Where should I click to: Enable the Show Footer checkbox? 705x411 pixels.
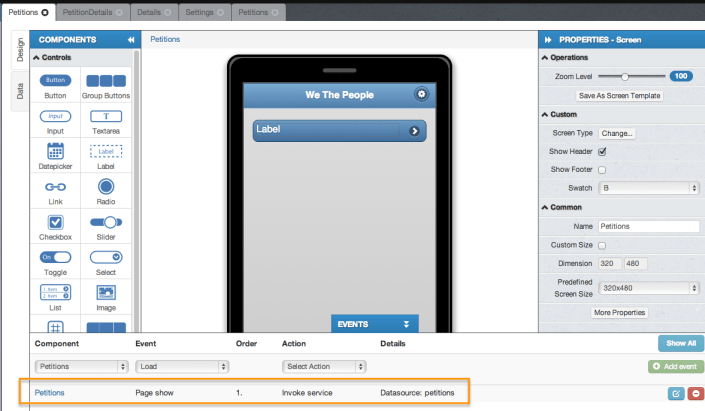click(602, 169)
